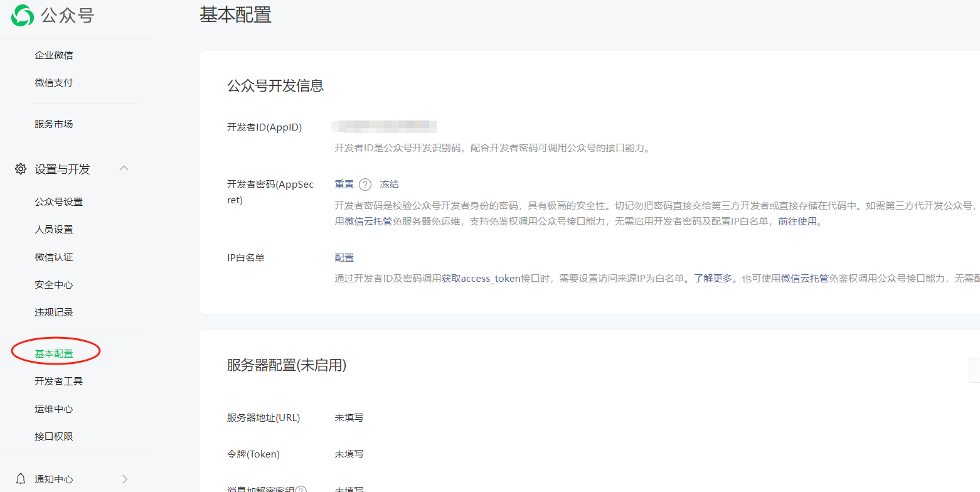980x492 pixels.
Task: Click the 设置与开发 gear icon
Action: [x=21, y=169]
